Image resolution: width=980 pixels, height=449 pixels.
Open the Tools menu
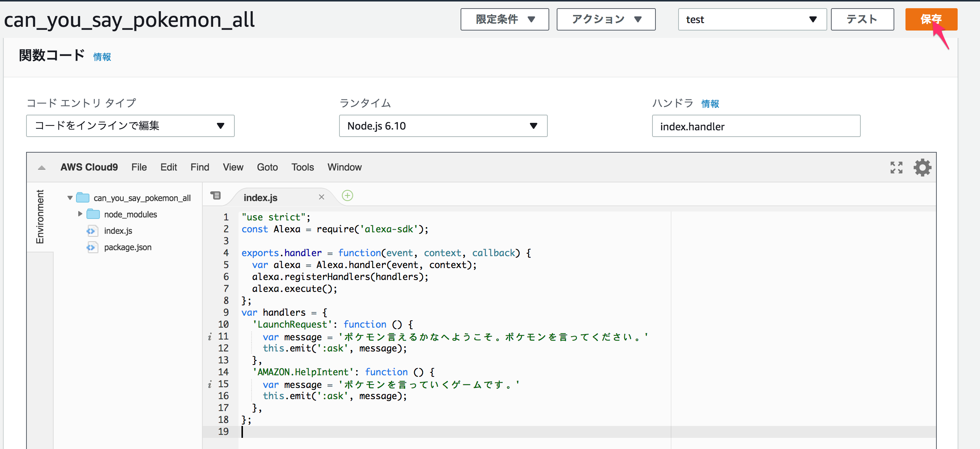pos(303,167)
